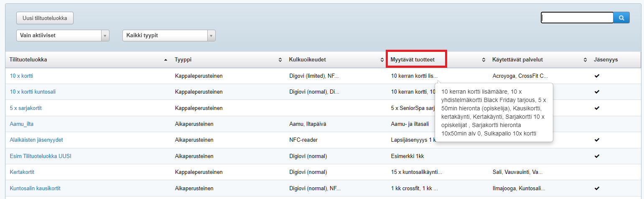Click sort arrows in Kulkuoikeudet column
Viewport: 644px width, 199px height.
(382, 60)
